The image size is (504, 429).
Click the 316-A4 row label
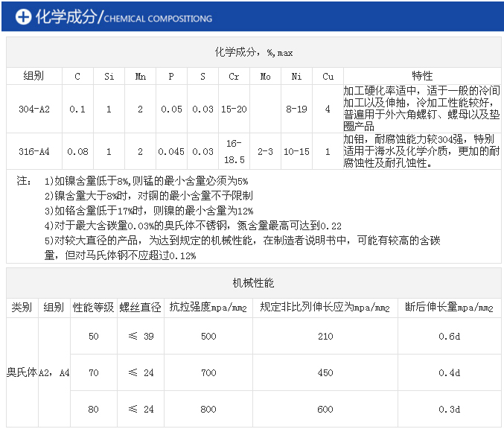pos(34,151)
